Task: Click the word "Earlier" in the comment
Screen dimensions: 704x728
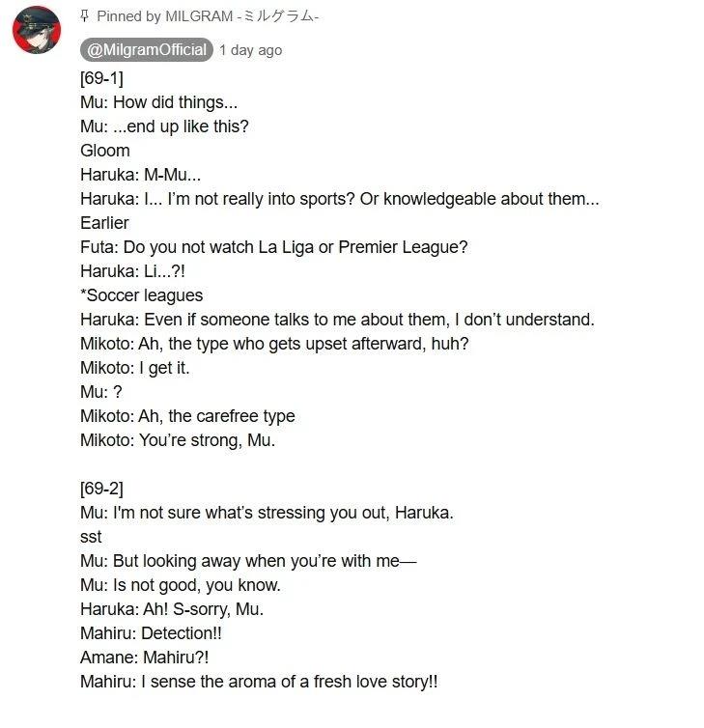Action: pyautogui.click(x=104, y=223)
